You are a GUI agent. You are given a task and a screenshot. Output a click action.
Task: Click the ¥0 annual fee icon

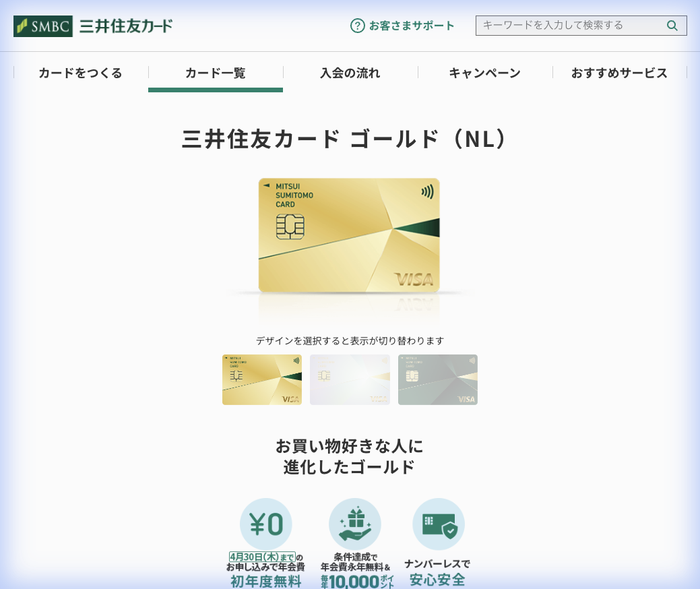267,523
